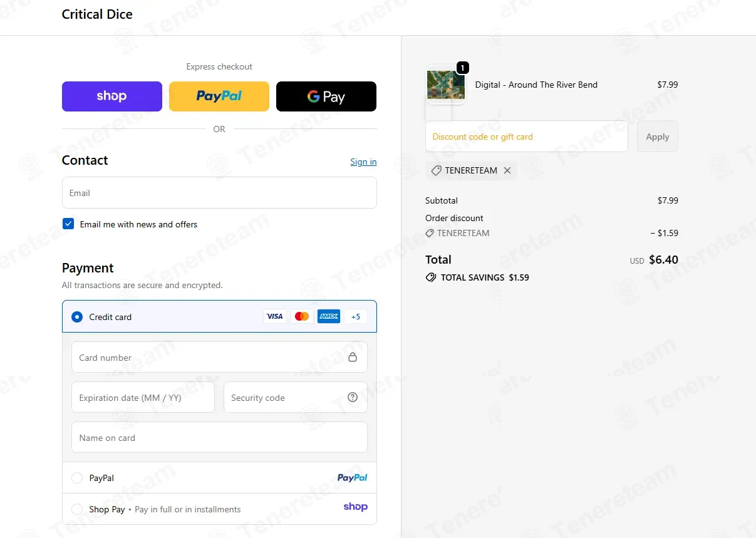
Task: Remove the TENERETEAM discount code tag
Action: point(507,170)
